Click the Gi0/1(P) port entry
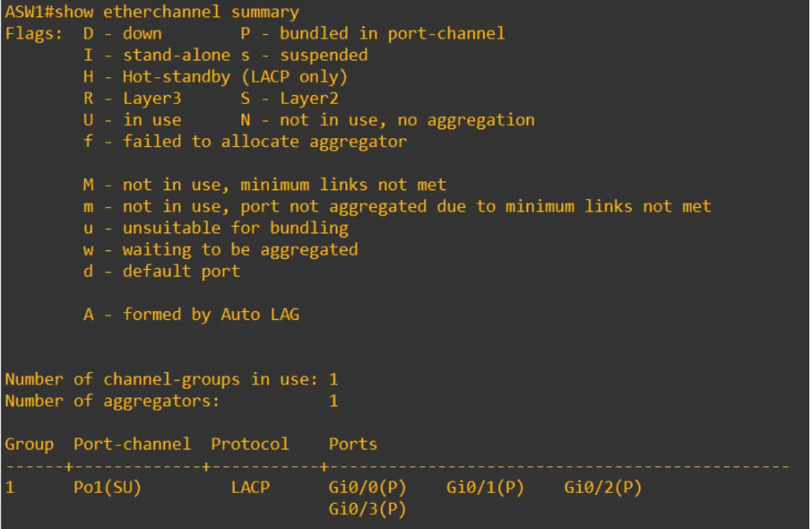 [x=485, y=488]
